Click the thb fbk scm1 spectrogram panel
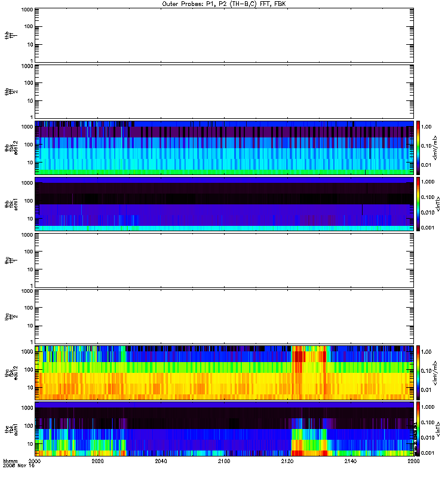 (x=225, y=204)
